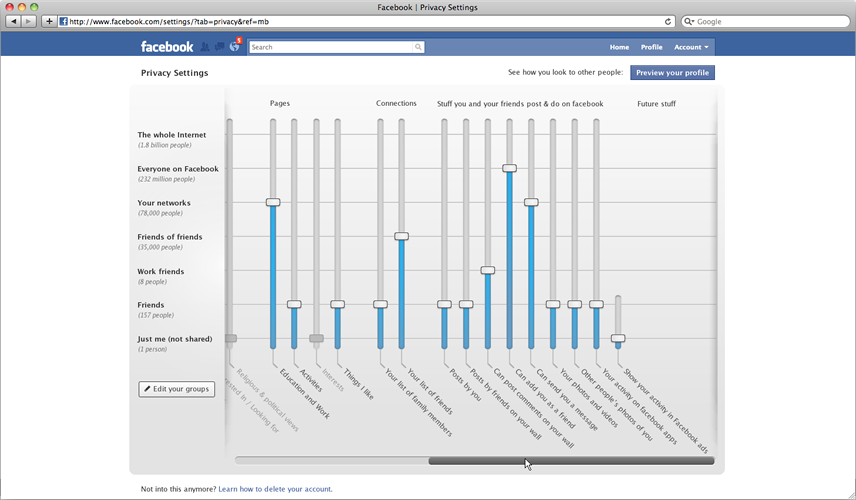
Task: Click the facebook logo
Action: pos(167,47)
